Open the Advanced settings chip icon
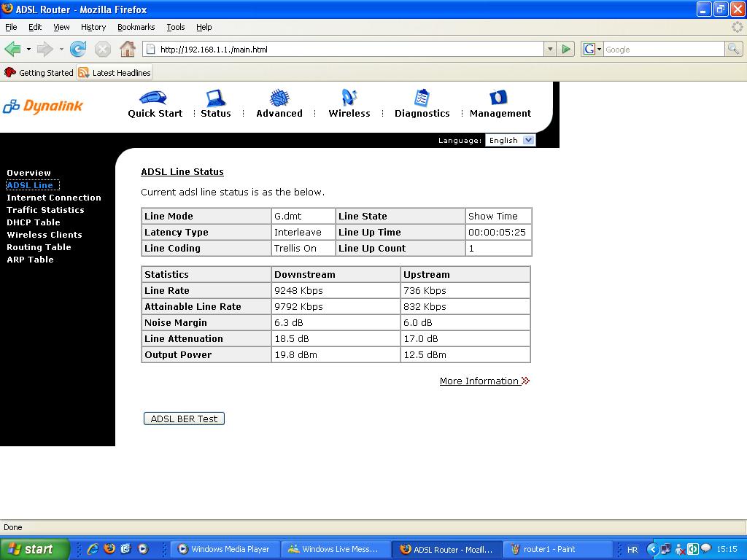 pyautogui.click(x=279, y=98)
